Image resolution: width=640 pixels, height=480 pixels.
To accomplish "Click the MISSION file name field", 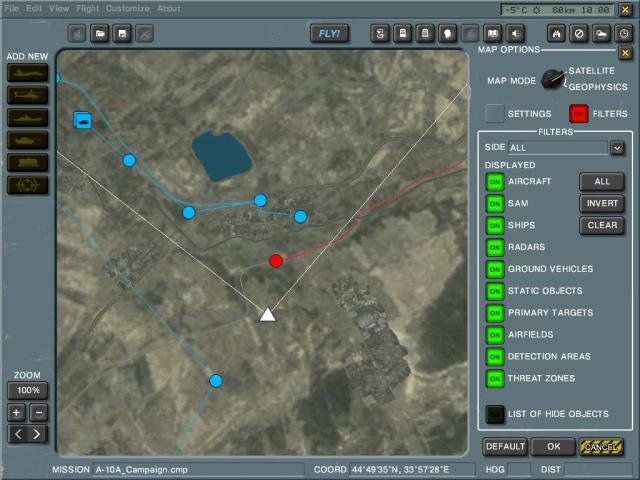I will click(197, 469).
